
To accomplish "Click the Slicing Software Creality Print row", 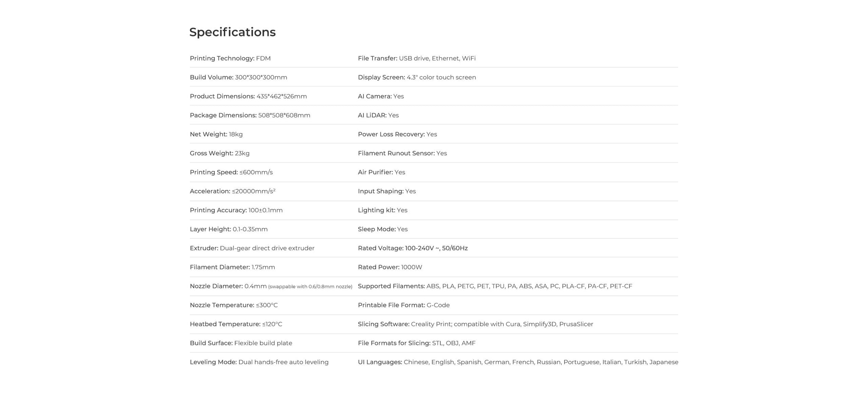I will 475,325.
